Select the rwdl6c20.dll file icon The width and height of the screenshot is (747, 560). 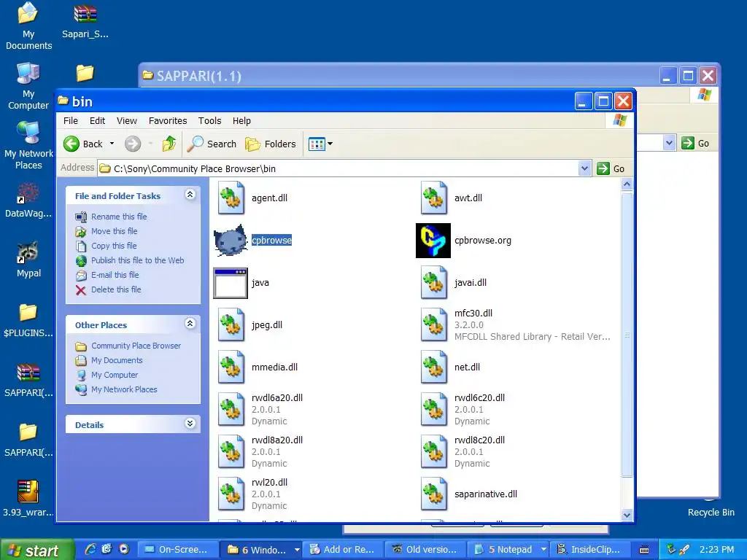pos(434,410)
